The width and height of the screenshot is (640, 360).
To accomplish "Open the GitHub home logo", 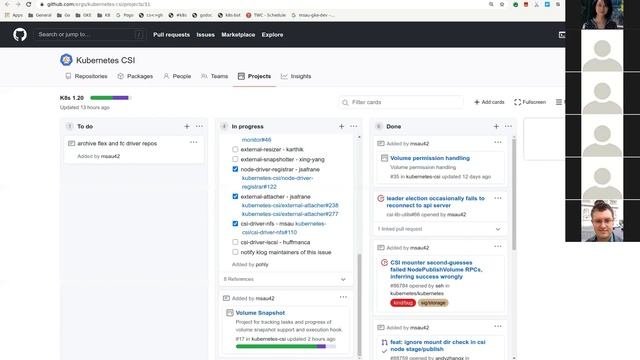I will tap(20, 35).
